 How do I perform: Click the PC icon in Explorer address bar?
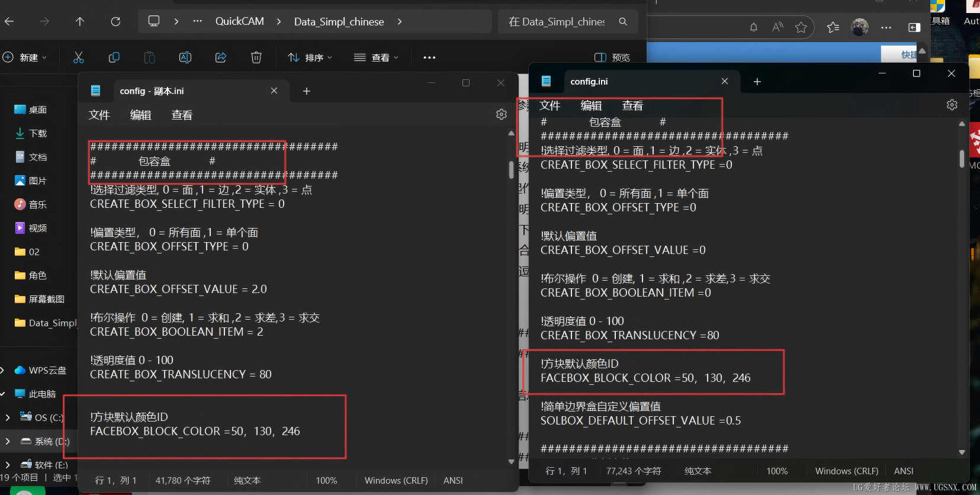point(154,21)
